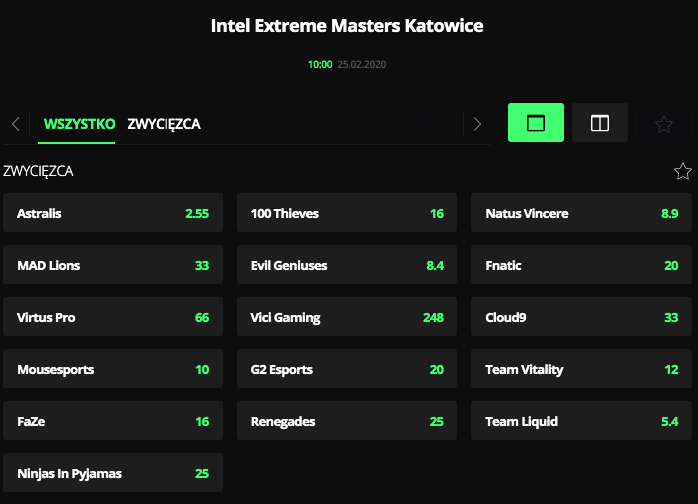Pick Renegades at odds 25
The height and width of the screenshot is (504, 698).
click(x=347, y=421)
